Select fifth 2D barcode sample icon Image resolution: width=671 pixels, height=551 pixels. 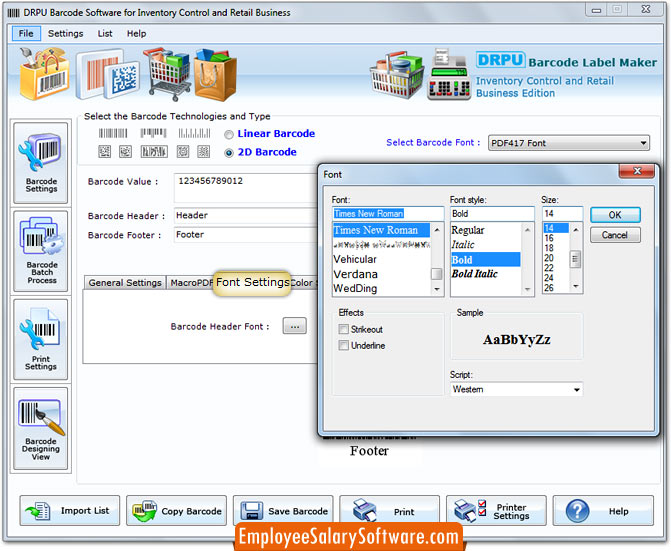pyautogui.click(x=204, y=151)
